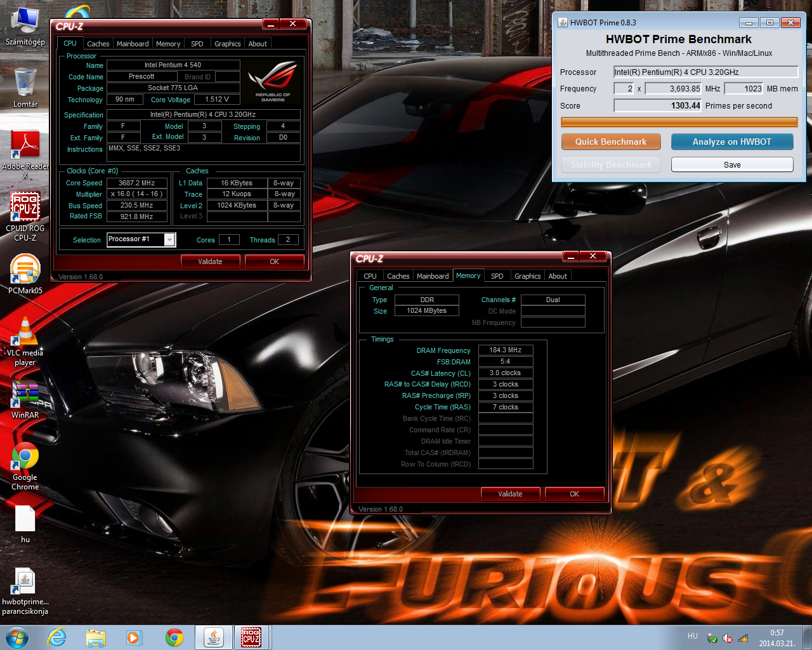Open SPD tab in the Memory window
Screen dimensions: 812x650
tap(497, 276)
